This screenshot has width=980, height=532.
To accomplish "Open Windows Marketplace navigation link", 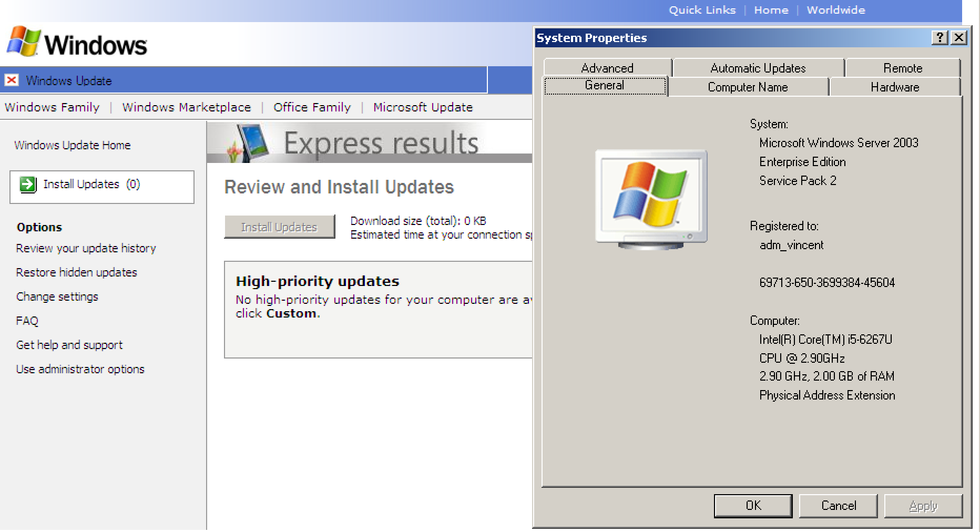I will click(x=187, y=107).
